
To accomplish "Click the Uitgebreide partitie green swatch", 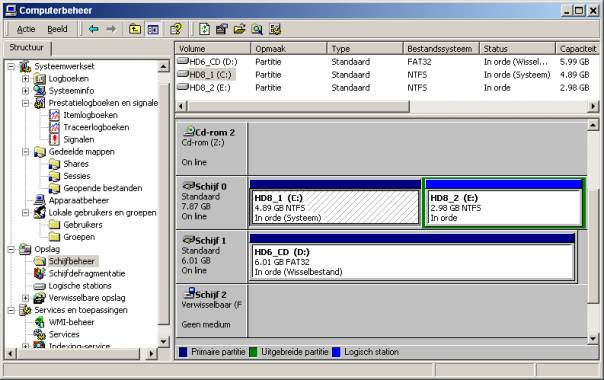I will 253,352.
